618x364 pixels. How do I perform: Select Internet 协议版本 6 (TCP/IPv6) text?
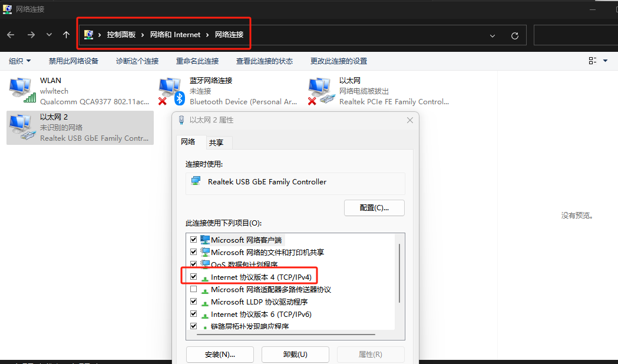(261, 314)
